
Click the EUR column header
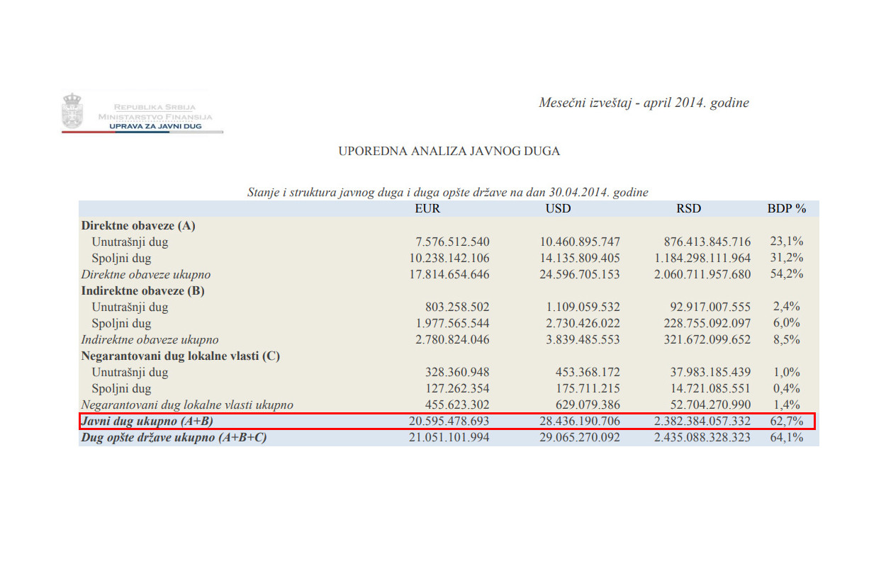click(x=427, y=208)
